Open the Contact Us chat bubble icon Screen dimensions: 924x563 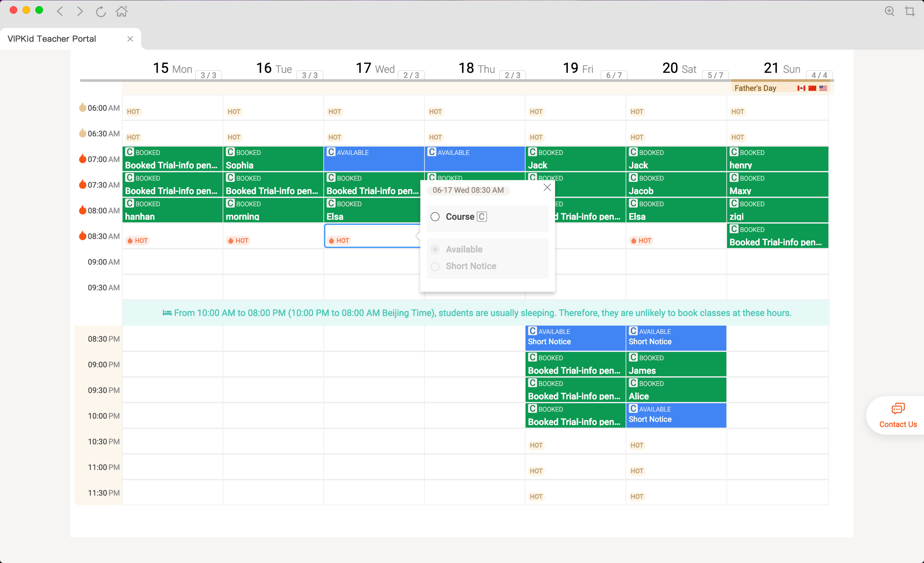(x=899, y=408)
